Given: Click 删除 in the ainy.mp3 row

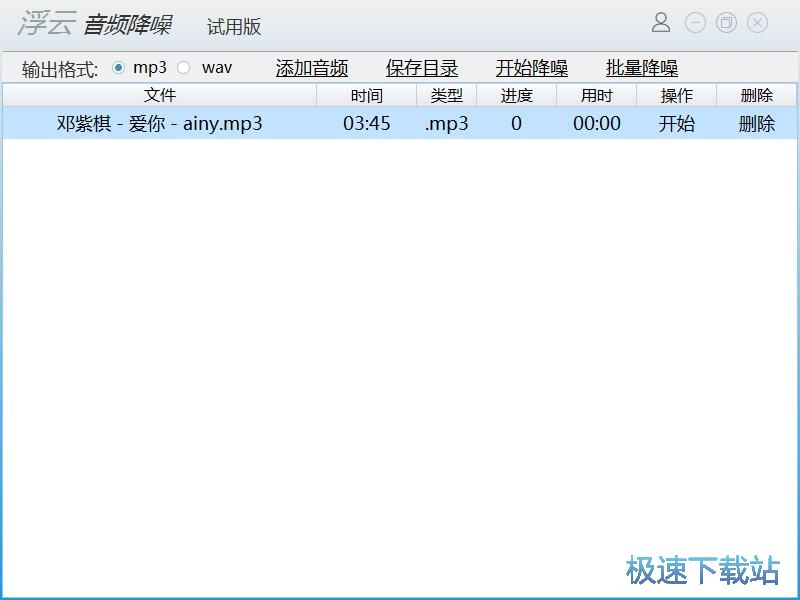Looking at the screenshot, I should pyautogui.click(x=757, y=123).
